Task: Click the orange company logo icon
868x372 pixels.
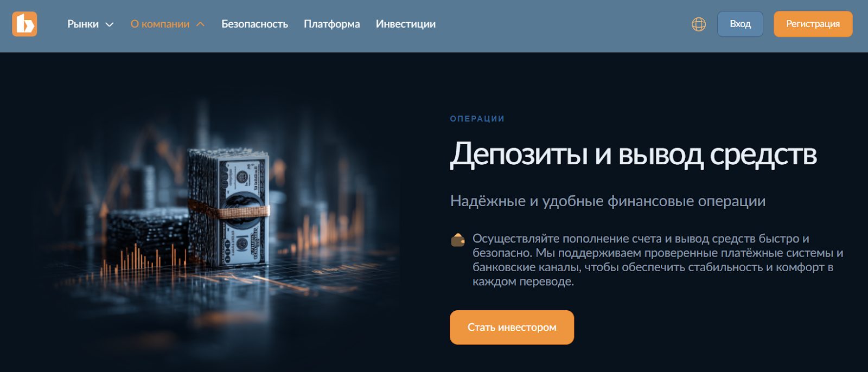Action: coord(24,24)
